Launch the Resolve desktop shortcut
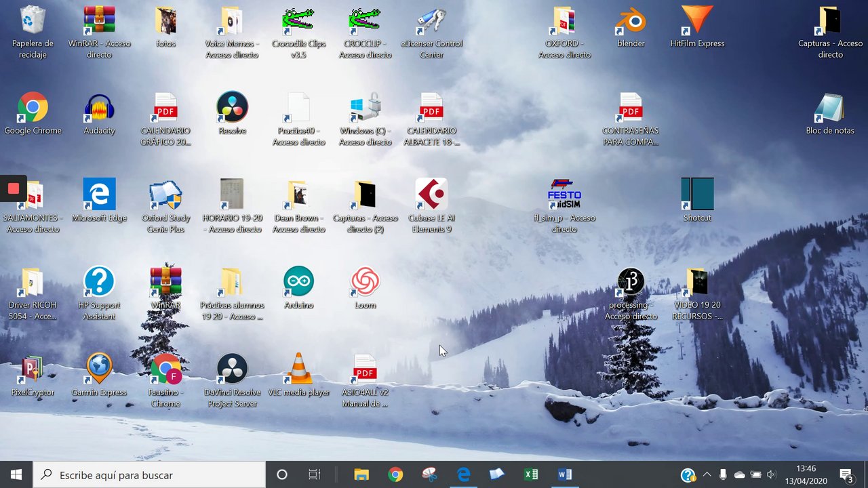Image resolution: width=868 pixels, height=488 pixels. pos(232,114)
